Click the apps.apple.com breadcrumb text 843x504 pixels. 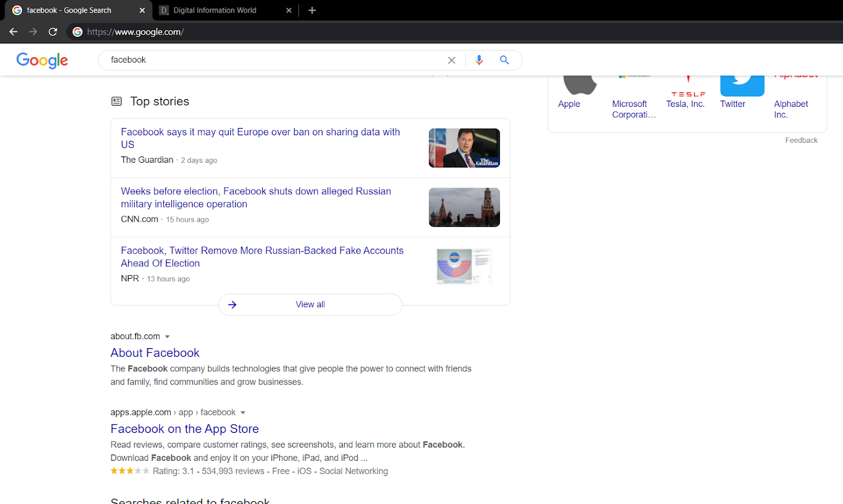(173, 412)
